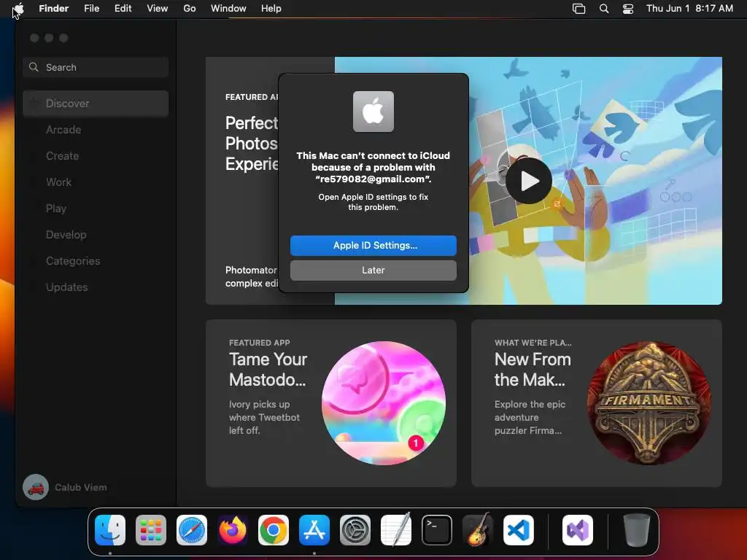Screen dimensions: 747x560
Task: Open TextEdit from the Dock
Action: pos(396,529)
